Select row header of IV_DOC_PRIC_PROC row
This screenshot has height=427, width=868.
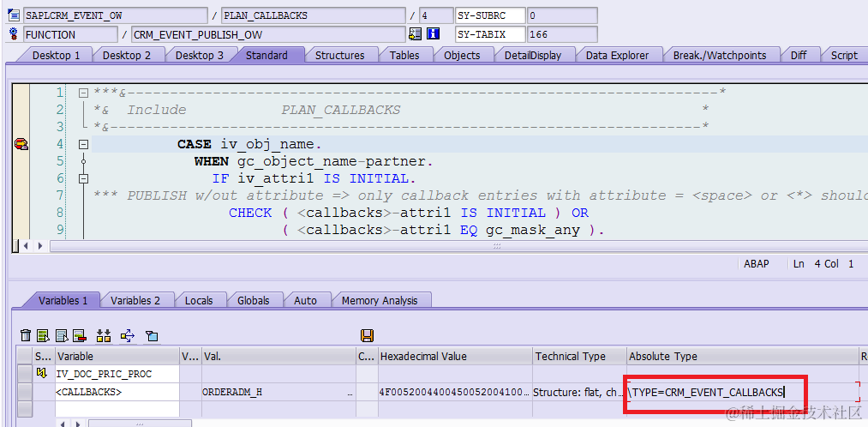pyautogui.click(x=24, y=374)
